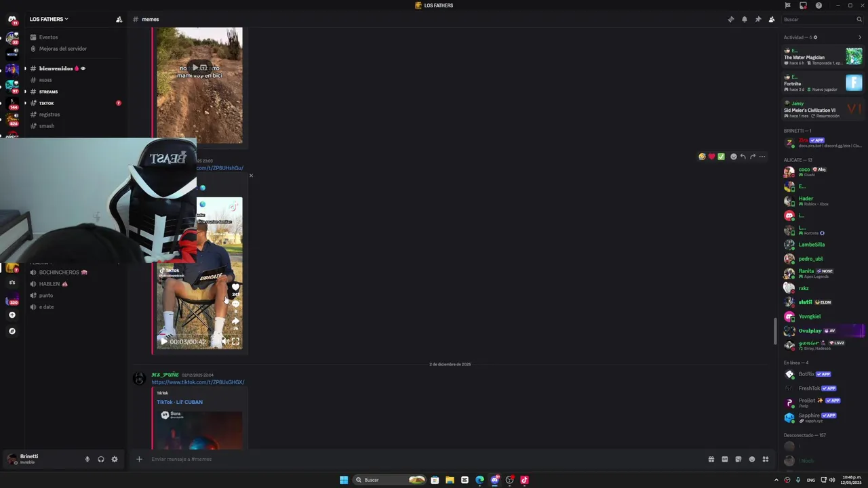Screen dimensions: 868x488
Task: Open pedro_ubl member profile
Action: [x=823, y=259]
